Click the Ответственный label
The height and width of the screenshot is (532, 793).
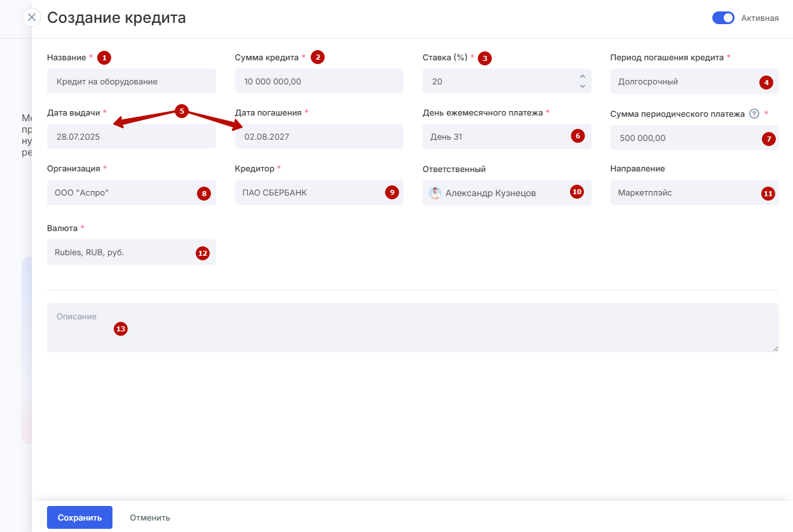click(454, 169)
